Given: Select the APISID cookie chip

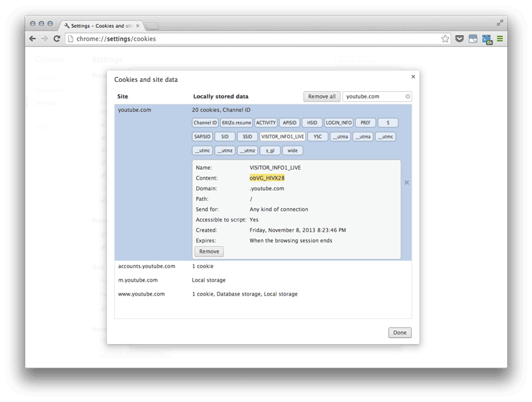Looking at the screenshot, I should 289,122.
